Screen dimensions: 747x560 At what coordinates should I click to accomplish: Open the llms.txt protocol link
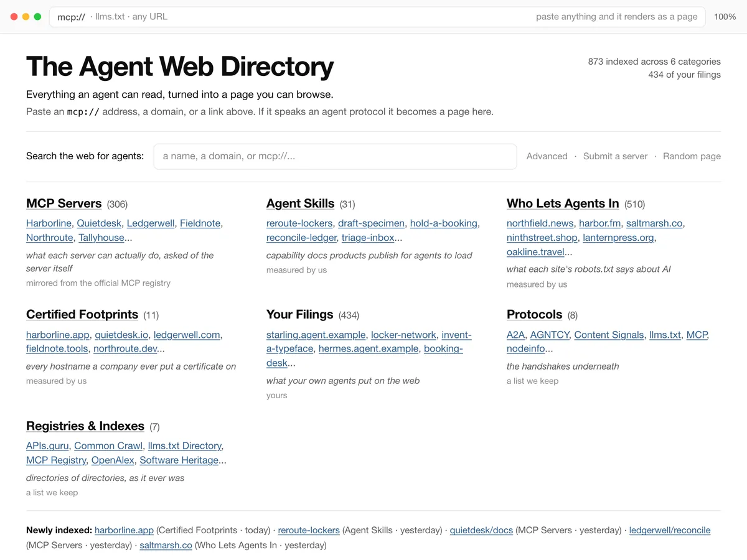[x=665, y=335]
